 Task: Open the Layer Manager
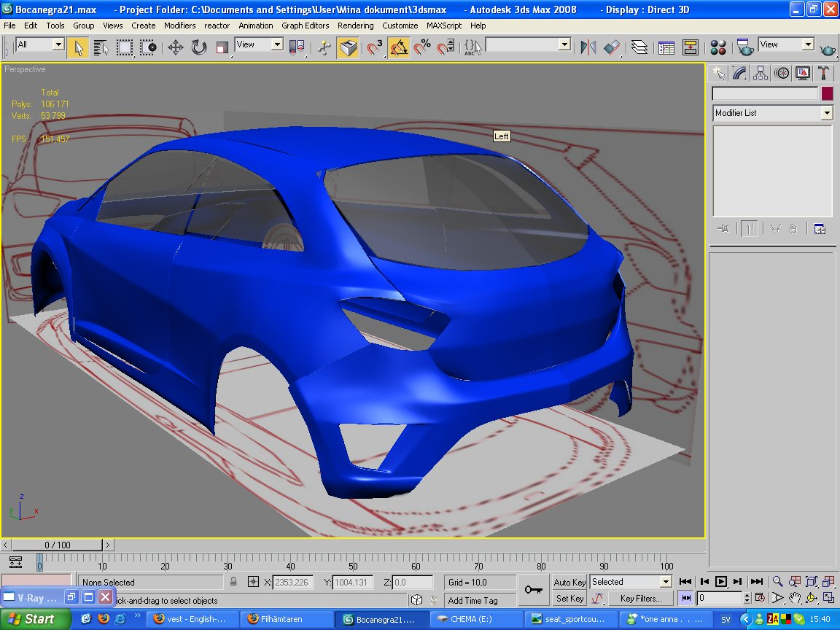tap(639, 47)
